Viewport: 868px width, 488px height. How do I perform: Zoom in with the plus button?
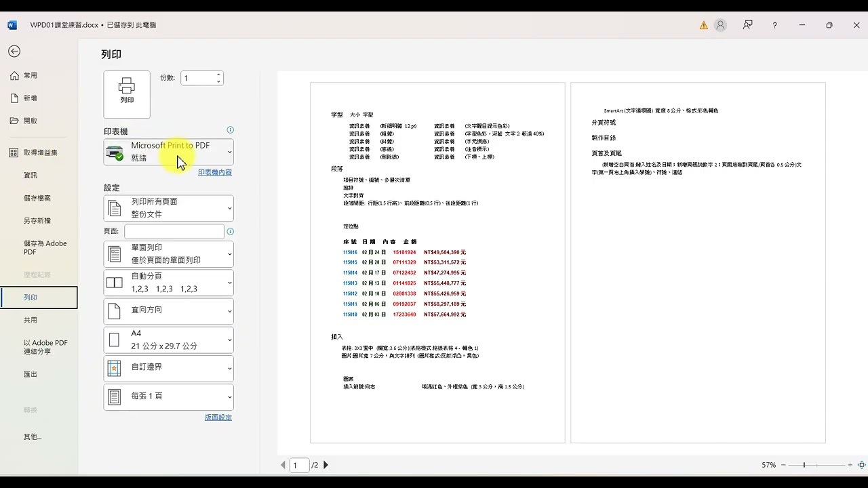coord(850,465)
